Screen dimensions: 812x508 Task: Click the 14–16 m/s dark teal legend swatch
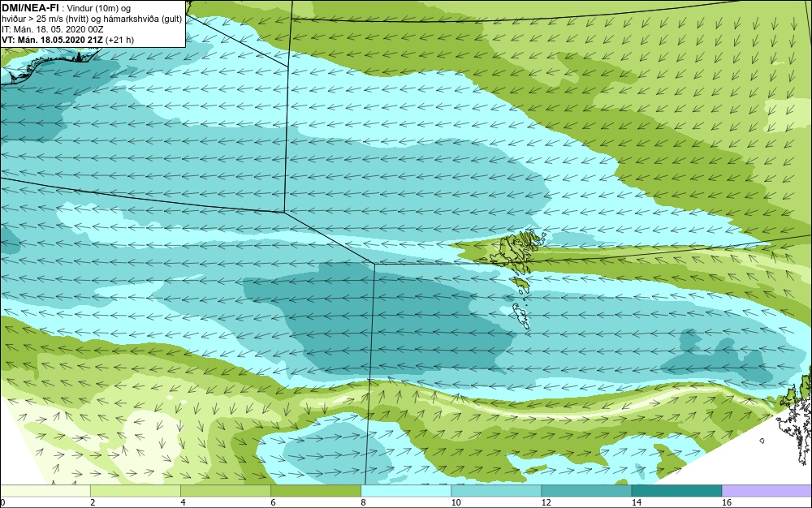coord(676,490)
